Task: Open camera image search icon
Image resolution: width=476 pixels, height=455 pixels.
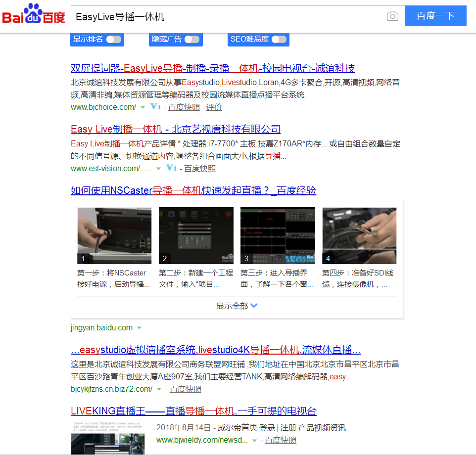Action: [392, 16]
